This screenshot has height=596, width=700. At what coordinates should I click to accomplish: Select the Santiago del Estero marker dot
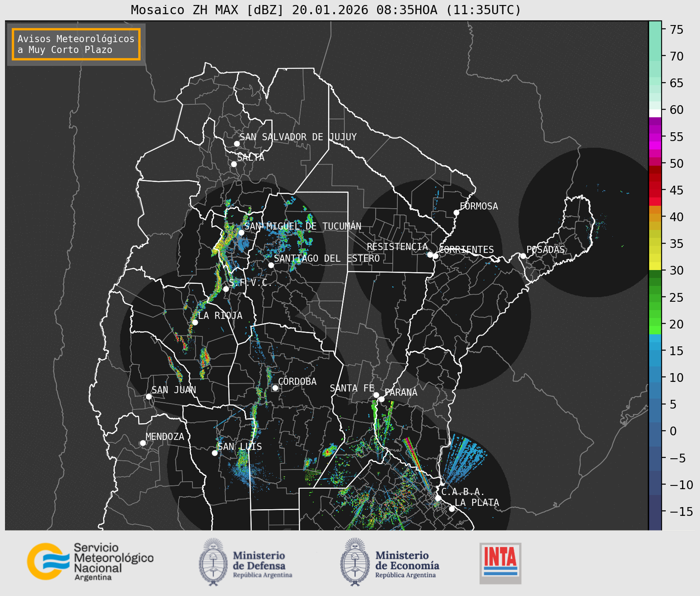pyautogui.click(x=271, y=265)
